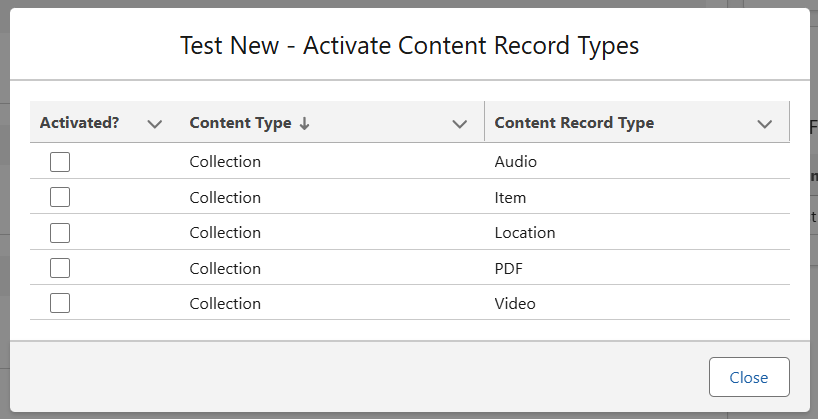This screenshot has width=818, height=419.
Task: Tick the Video row Activated checkbox
Action: 60,303
